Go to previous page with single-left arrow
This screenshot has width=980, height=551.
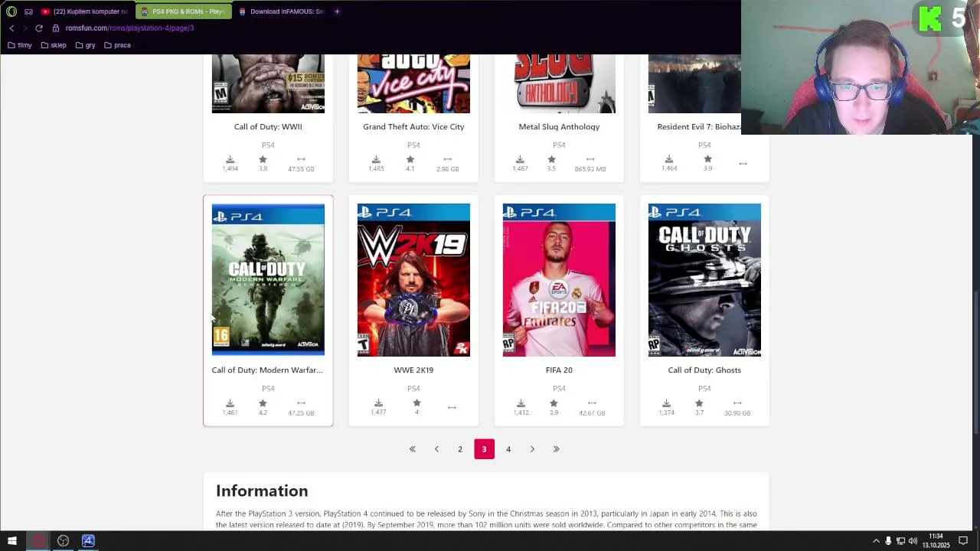click(x=436, y=449)
